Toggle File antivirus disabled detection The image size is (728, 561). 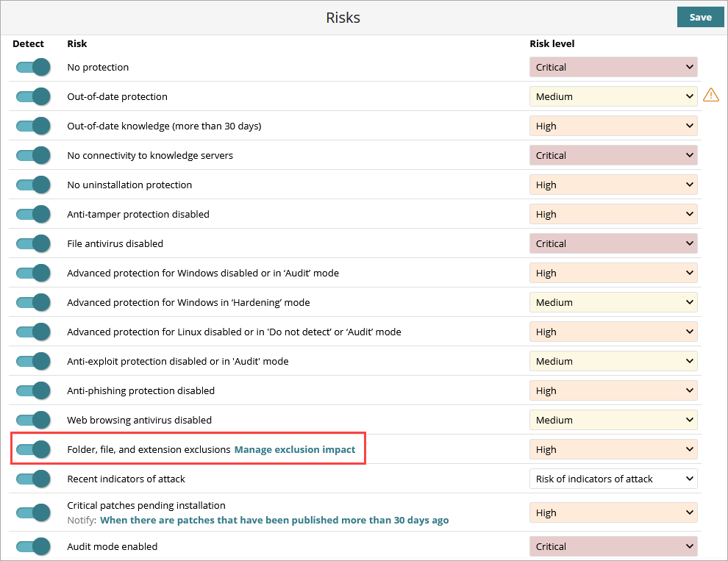[x=33, y=243]
